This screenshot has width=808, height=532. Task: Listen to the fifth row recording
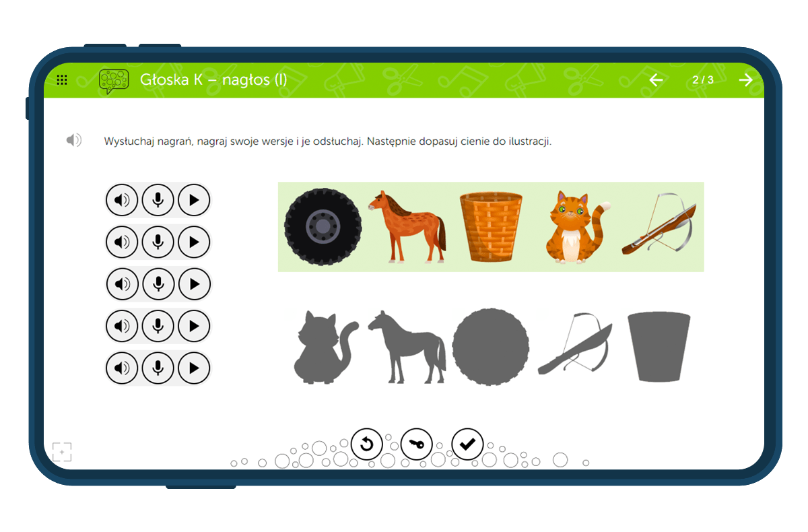(122, 368)
